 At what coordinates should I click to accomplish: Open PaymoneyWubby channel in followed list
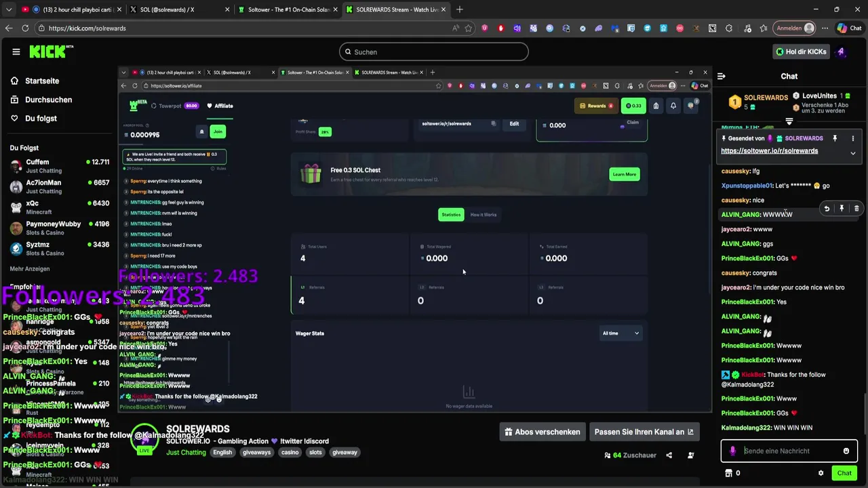(x=60, y=228)
